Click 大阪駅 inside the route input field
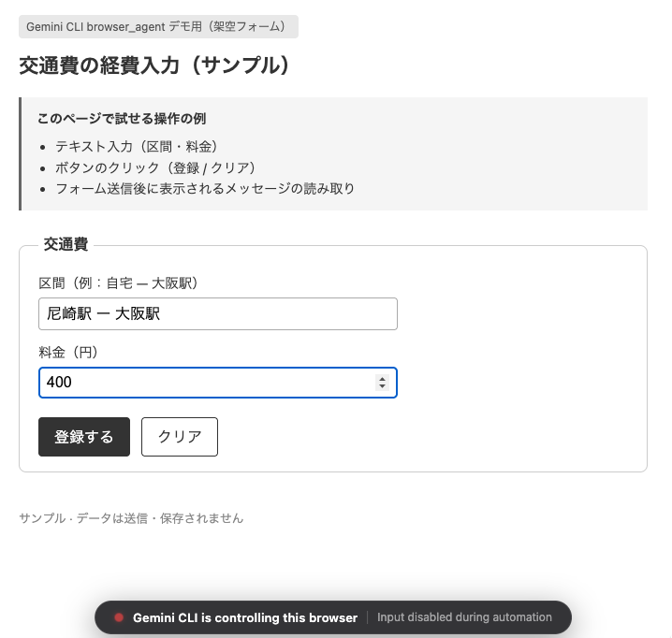The height and width of the screenshot is (638, 672). [138, 314]
